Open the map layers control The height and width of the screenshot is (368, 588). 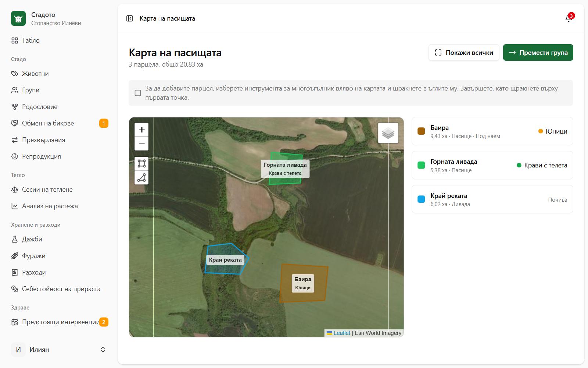pos(388,133)
